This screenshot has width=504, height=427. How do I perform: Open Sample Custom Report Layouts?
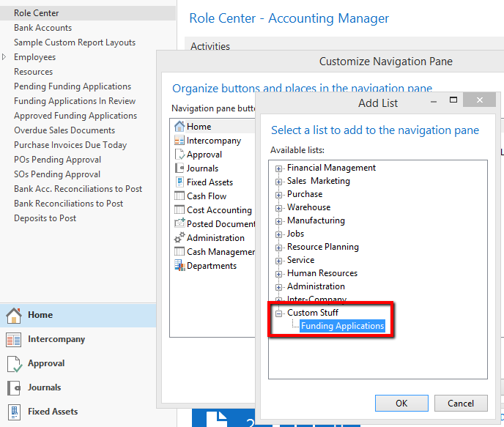point(75,42)
